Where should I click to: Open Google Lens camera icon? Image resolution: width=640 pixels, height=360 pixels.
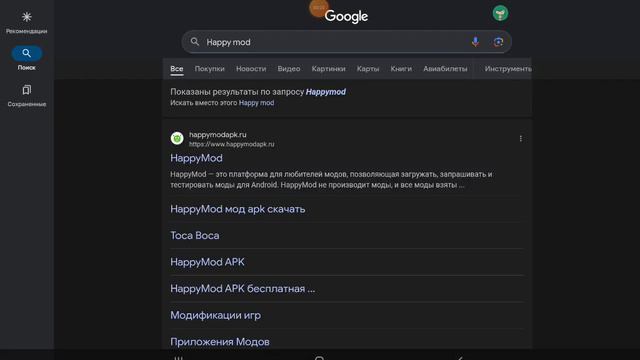click(498, 42)
